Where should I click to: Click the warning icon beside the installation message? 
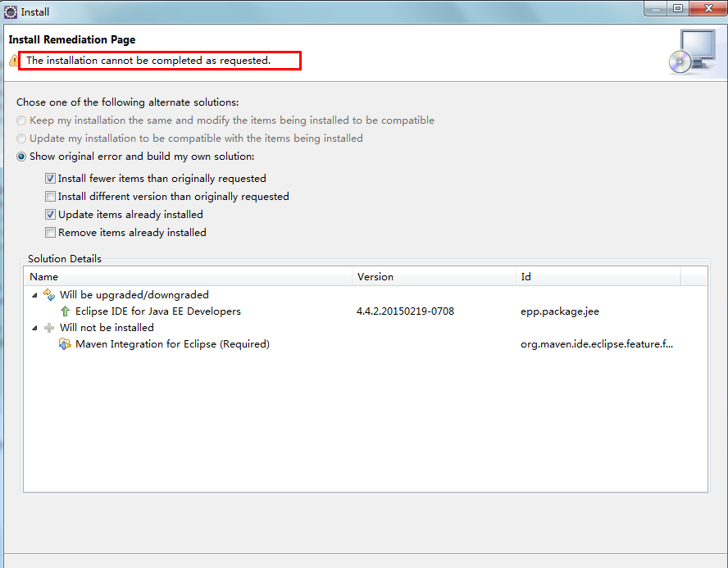[x=14, y=61]
